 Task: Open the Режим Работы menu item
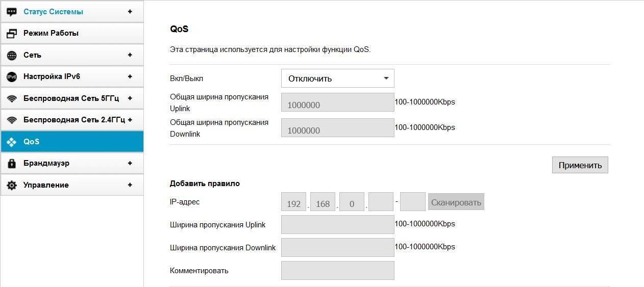point(51,33)
